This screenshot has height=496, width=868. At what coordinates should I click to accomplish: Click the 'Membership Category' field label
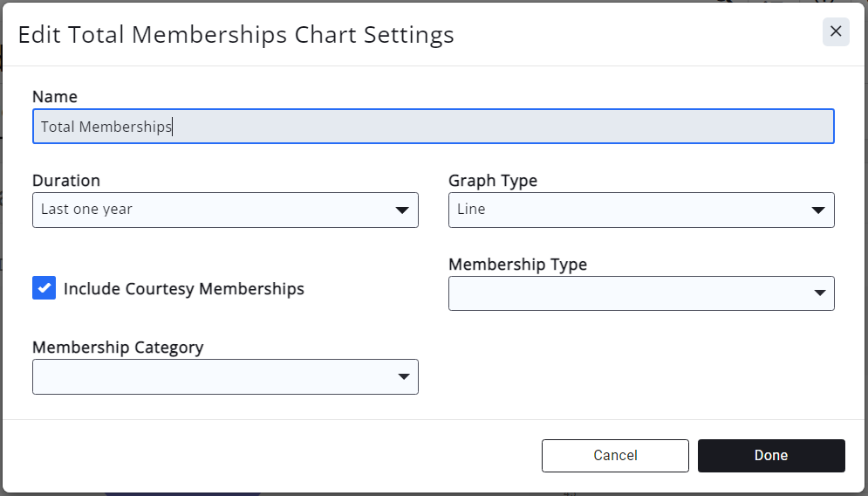pos(118,348)
